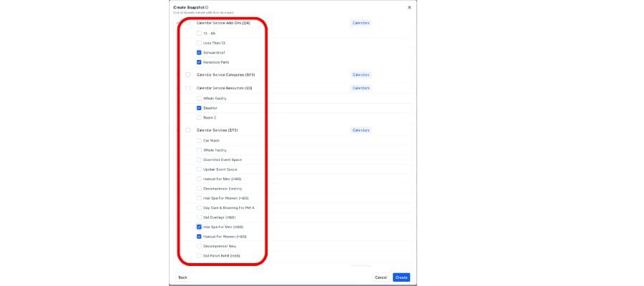Collapse the Calendar Service Add-Ons group chevron
644x286 pixels.
point(178,24)
